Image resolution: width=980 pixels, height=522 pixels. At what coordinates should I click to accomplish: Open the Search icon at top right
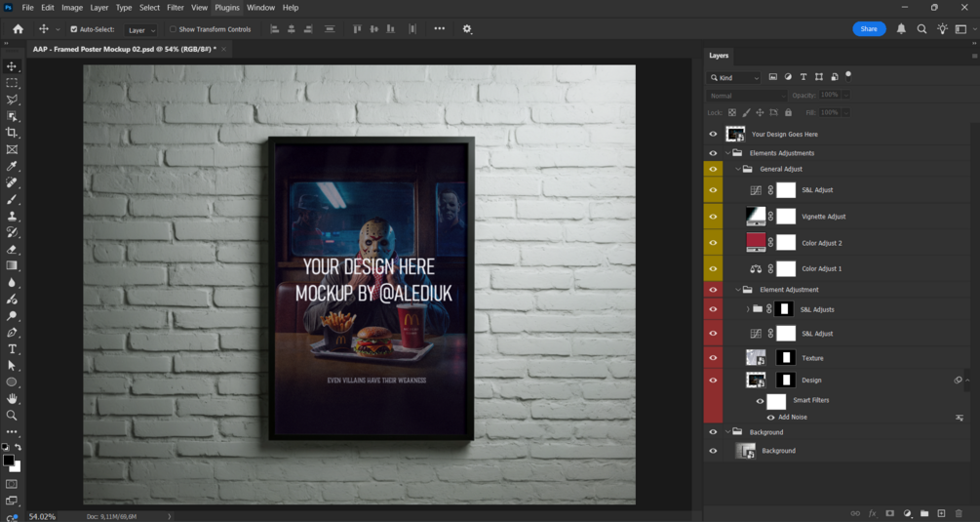(921, 28)
